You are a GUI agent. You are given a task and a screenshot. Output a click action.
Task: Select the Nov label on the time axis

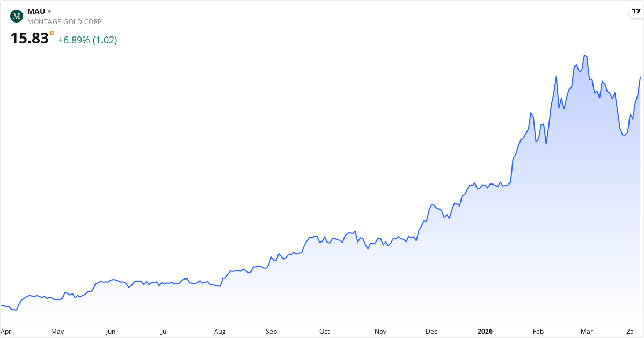coord(380,332)
